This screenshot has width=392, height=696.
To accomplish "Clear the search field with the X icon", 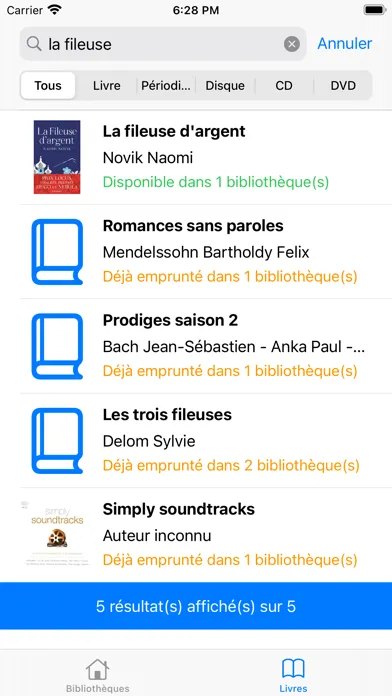I will (292, 44).
